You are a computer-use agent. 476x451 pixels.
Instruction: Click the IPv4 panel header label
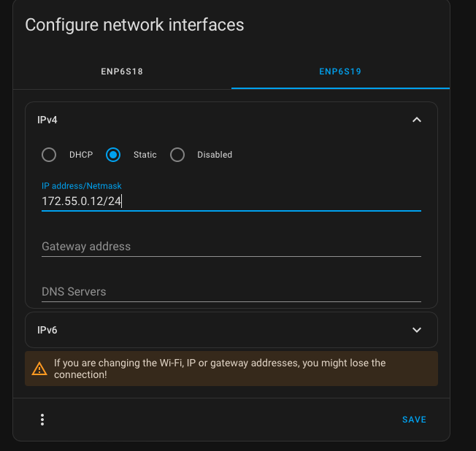click(x=47, y=120)
